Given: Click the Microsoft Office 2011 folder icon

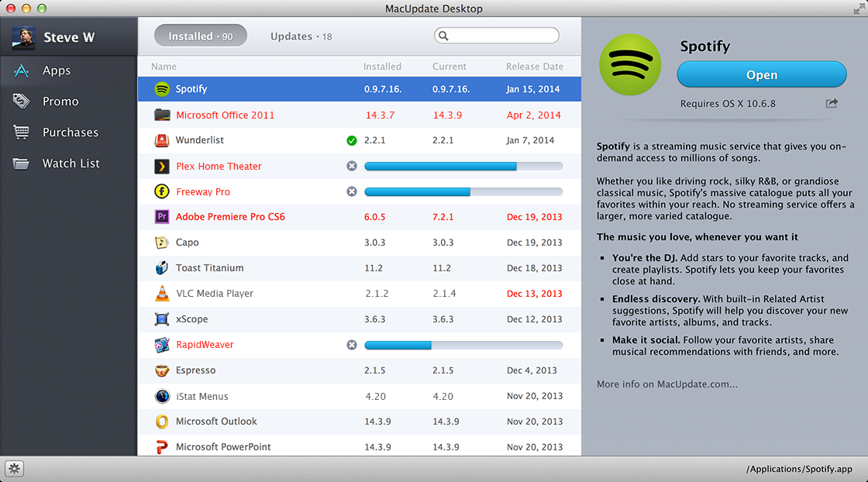Looking at the screenshot, I should tap(162, 115).
